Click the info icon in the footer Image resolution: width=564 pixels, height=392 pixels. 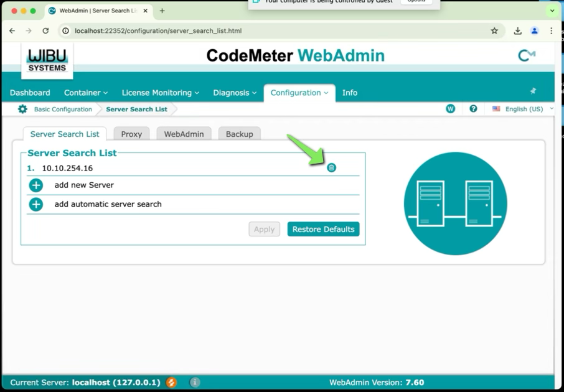click(195, 382)
